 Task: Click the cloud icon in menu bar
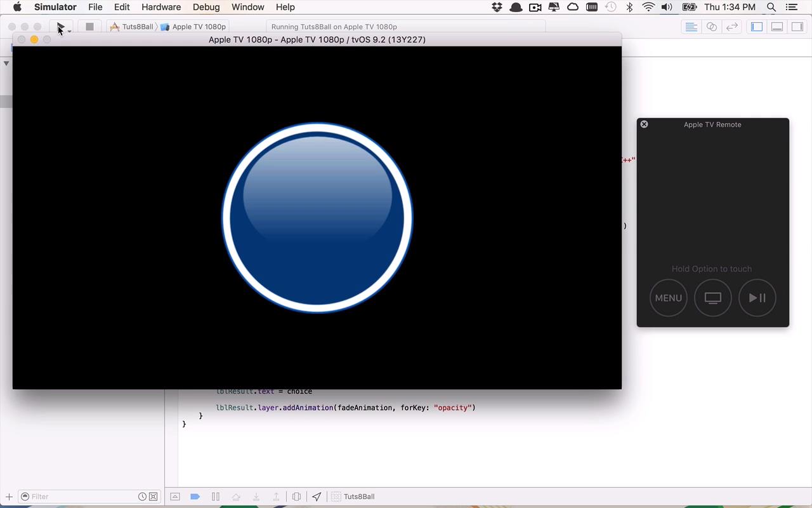(x=573, y=7)
